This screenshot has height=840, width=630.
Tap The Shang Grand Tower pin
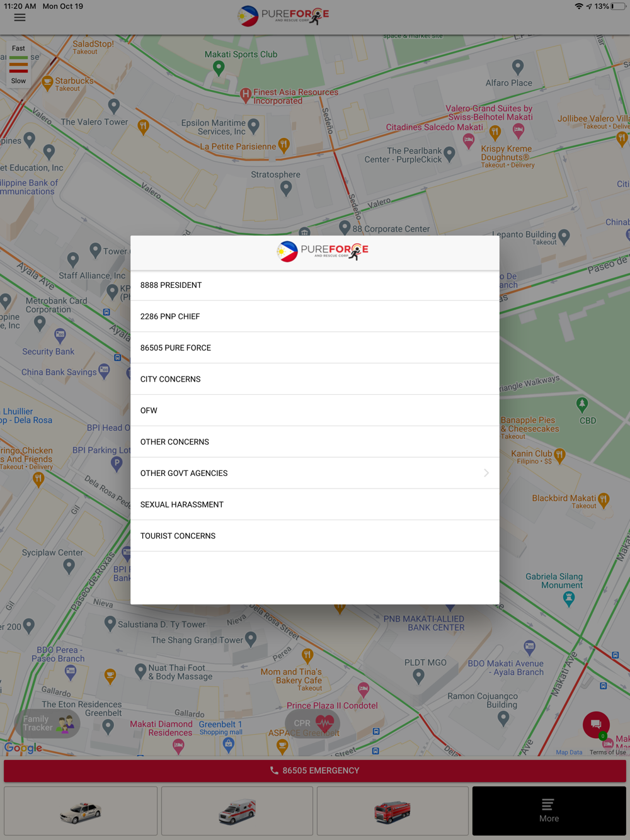coord(251,640)
